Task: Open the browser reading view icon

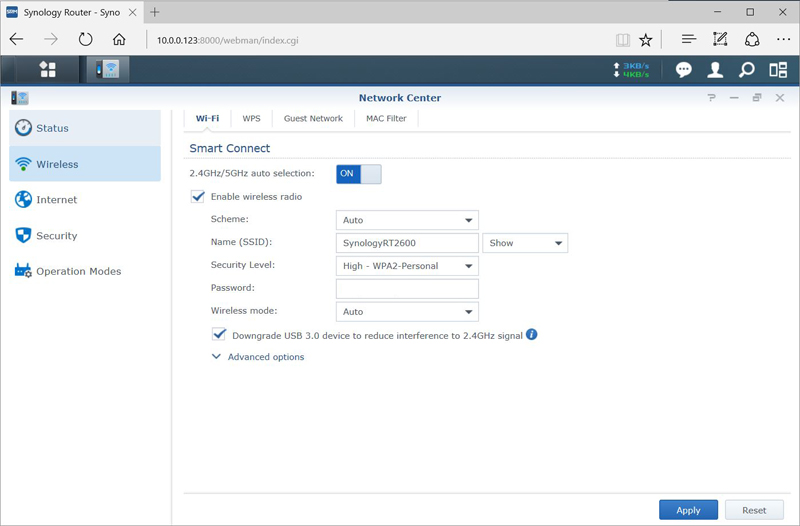Action: coord(622,40)
